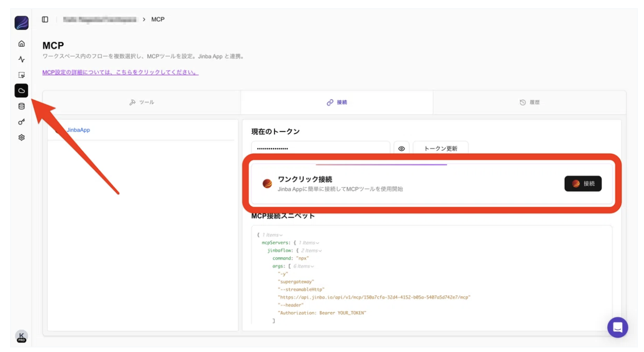The width and height of the screenshot is (644, 352).
Task: Click the MCP breadcrumb item
Action: (158, 19)
